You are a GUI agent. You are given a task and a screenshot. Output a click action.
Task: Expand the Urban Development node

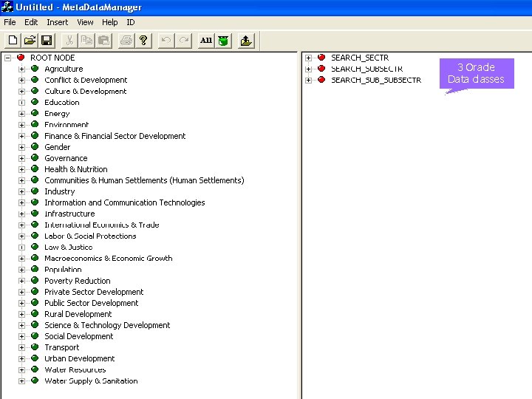click(x=21, y=358)
